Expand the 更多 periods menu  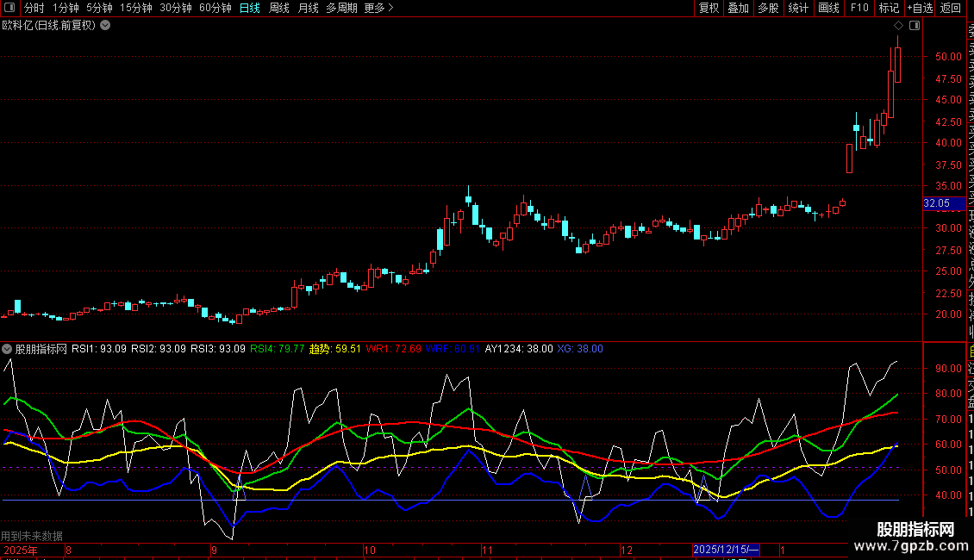(x=379, y=8)
